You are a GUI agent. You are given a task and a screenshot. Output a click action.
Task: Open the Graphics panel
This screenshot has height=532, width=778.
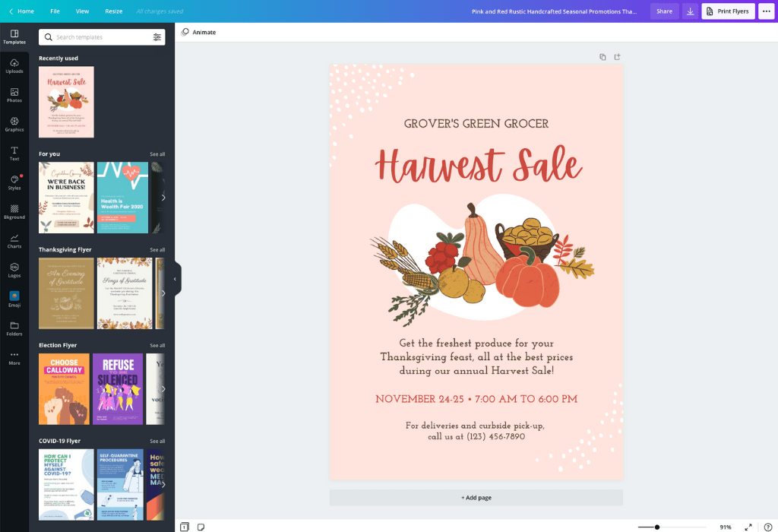(14, 124)
